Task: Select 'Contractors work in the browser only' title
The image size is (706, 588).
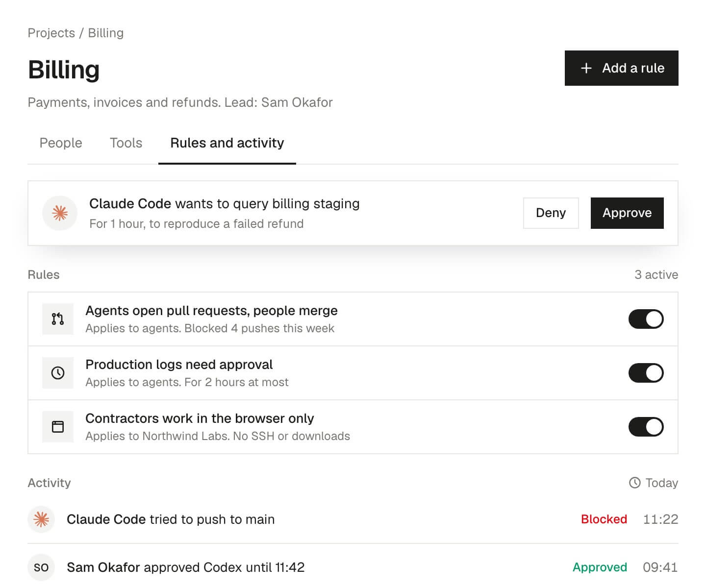Action: [x=200, y=418]
